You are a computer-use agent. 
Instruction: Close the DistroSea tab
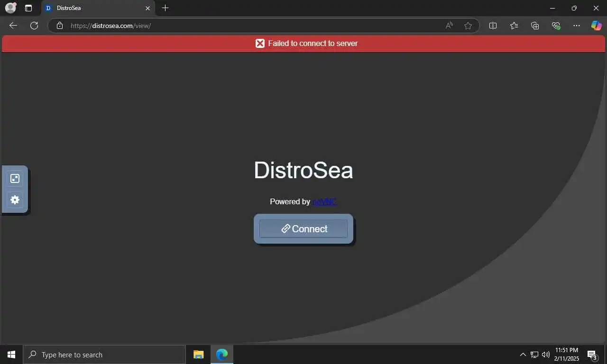(147, 8)
